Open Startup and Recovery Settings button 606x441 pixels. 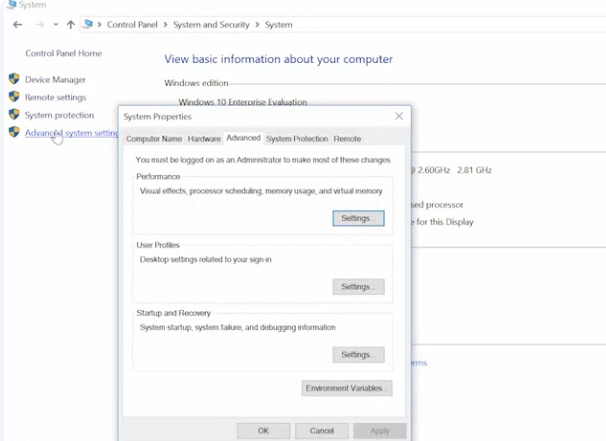(358, 355)
